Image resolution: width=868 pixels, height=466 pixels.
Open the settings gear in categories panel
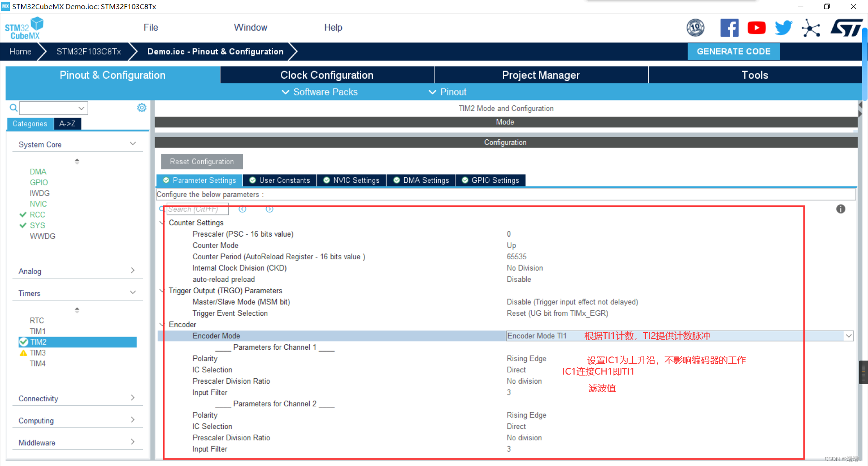142,108
